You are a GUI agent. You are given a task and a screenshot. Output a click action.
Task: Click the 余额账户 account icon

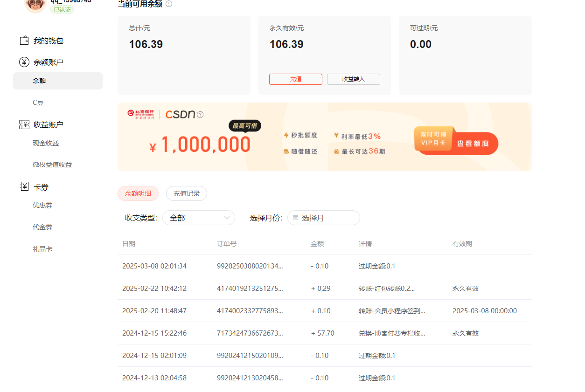tap(24, 62)
